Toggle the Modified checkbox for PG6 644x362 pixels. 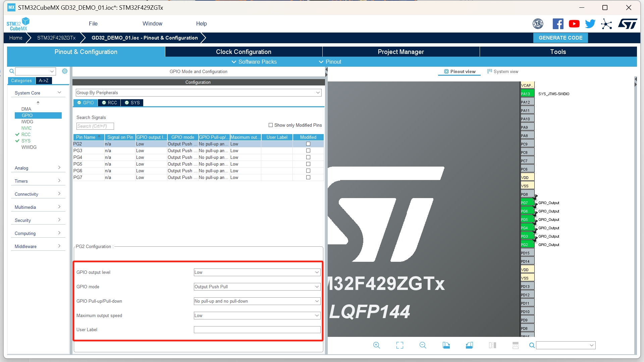(308, 171)
